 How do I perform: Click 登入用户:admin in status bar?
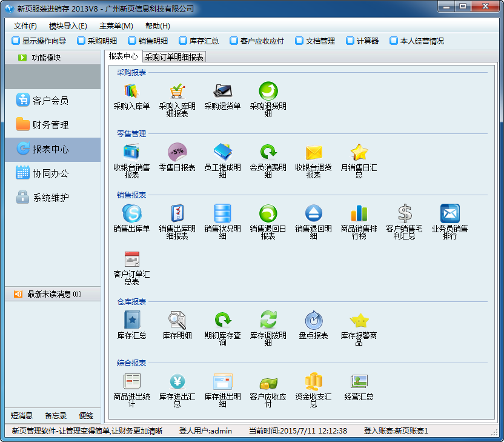click(205, 431)
